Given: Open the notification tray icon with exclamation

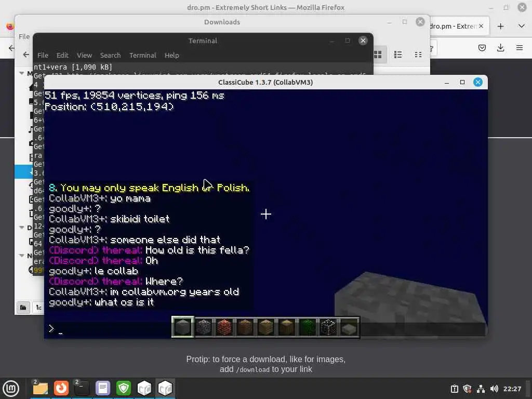Looking at the screenshot, I should [454, 389].
